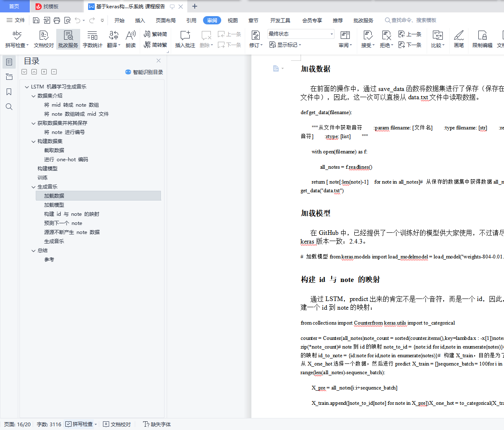Open the search sidebar icon

point(9,107)
